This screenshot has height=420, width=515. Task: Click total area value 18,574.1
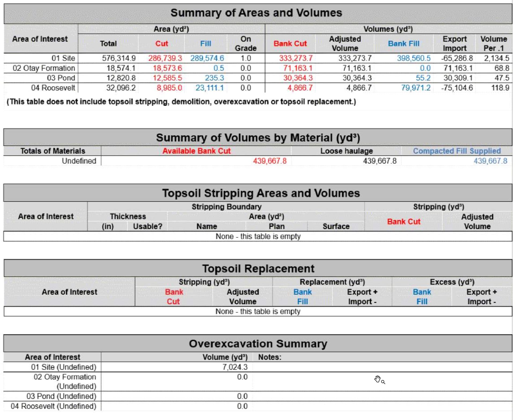click(x=121, y=68)
